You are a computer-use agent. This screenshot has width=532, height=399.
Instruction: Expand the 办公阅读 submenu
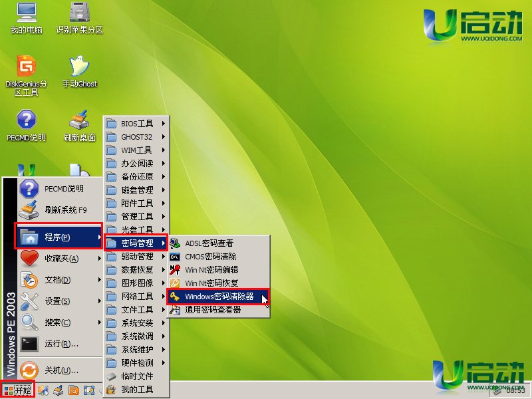(x=136, y=163)
